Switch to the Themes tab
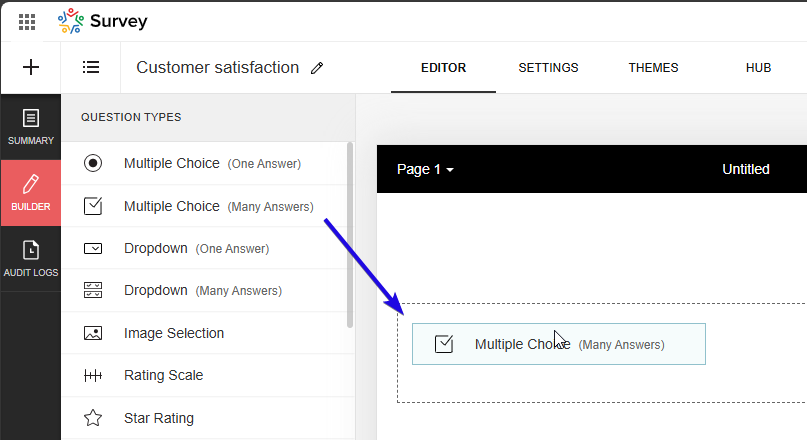807x440 pixels. point(653,68)
